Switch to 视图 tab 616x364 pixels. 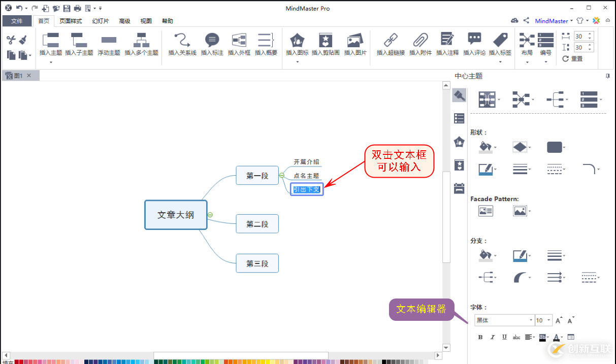tap(146, 21)
